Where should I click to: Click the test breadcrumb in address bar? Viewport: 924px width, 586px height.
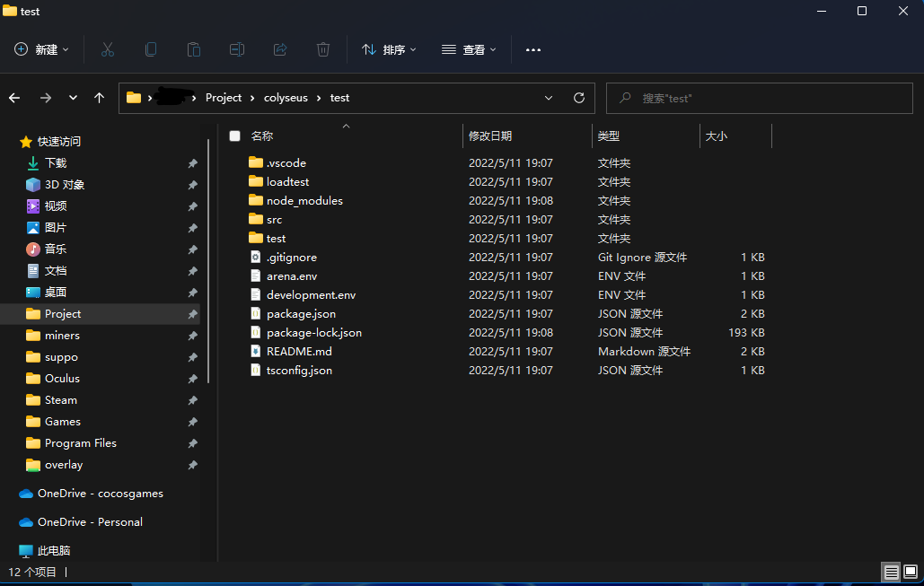[x=339, y=98]
